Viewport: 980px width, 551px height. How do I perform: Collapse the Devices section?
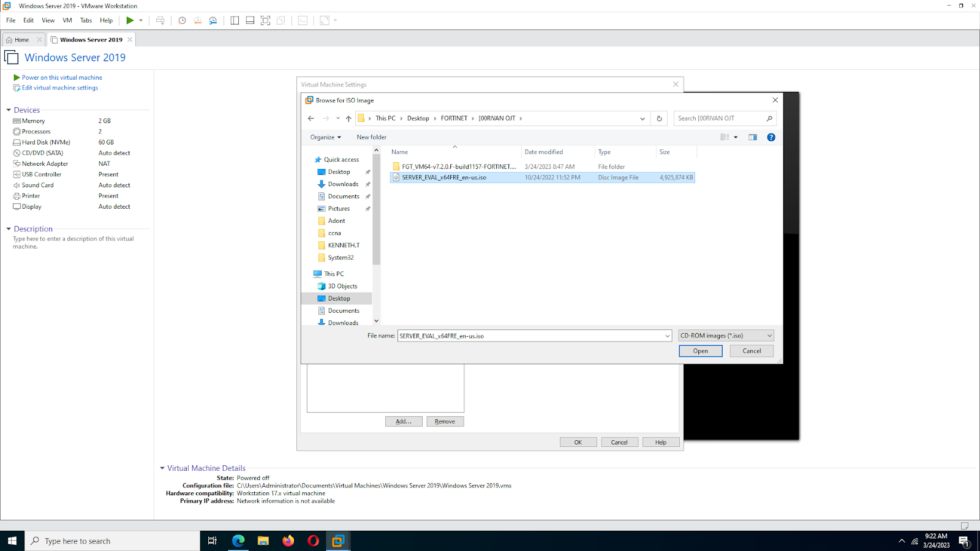[x=9, y=110]
